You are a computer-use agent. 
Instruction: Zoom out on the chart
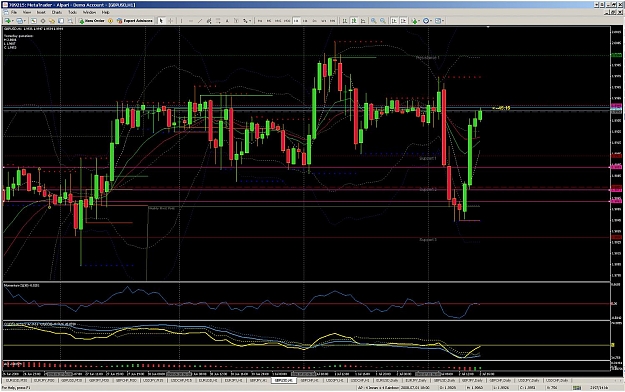tap(383, 20)
